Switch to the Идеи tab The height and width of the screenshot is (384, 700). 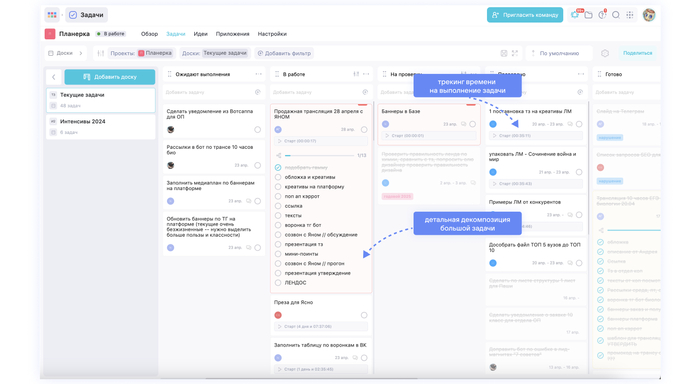click(x=200, y=34)
